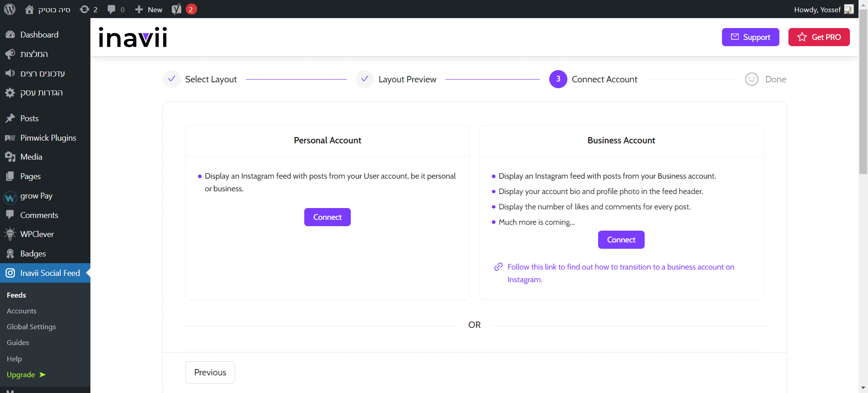Image resolution: width=868 pixels, height=393 pixels.
Task: Click the Previous button
Action: coord(210,373)
